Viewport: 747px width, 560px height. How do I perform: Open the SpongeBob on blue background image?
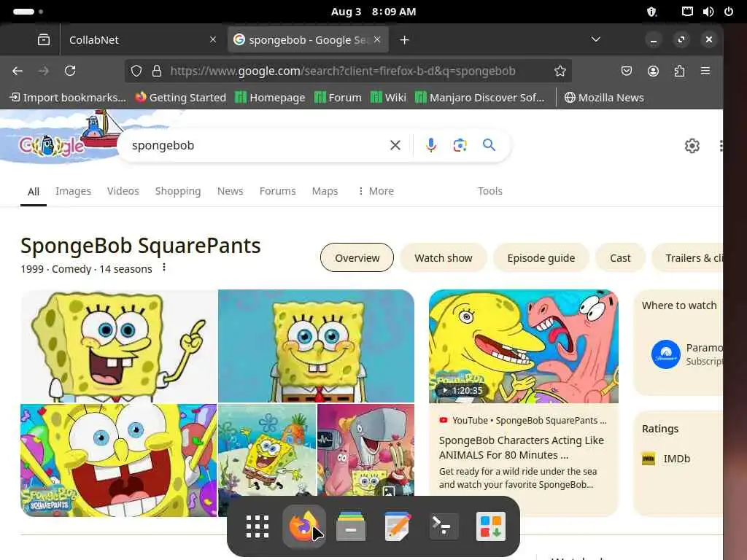(x=317, y=346)
